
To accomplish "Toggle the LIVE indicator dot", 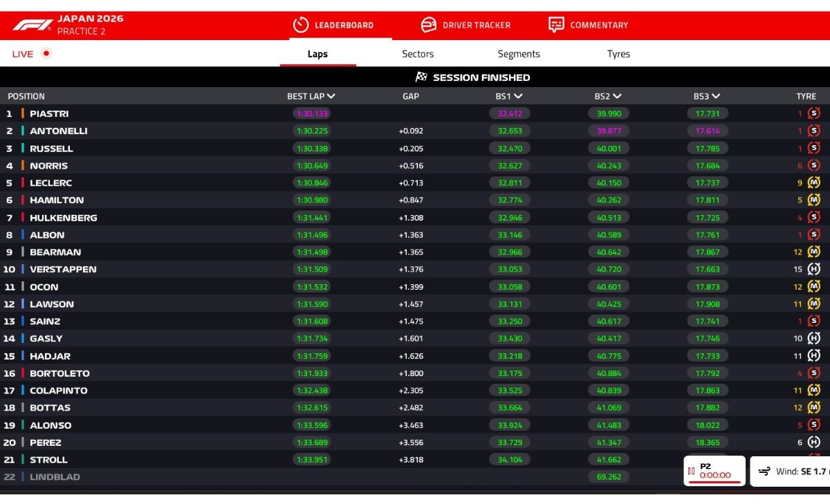I will click(46, 53).
